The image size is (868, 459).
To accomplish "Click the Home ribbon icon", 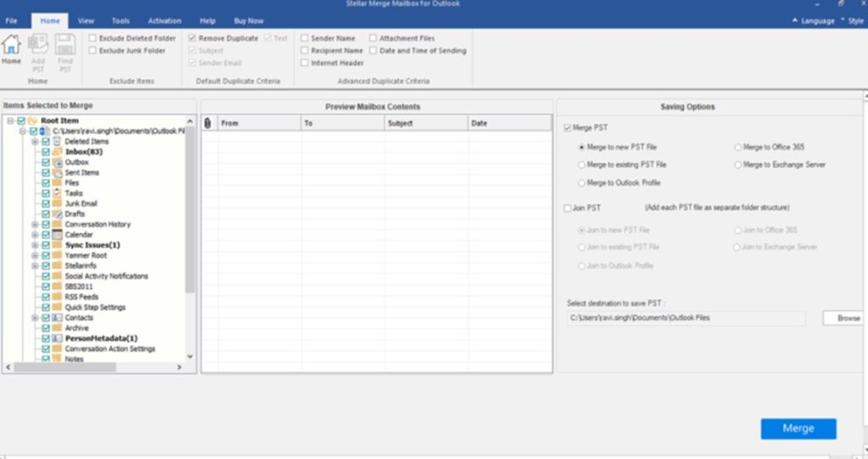I will tap(12, 46).
